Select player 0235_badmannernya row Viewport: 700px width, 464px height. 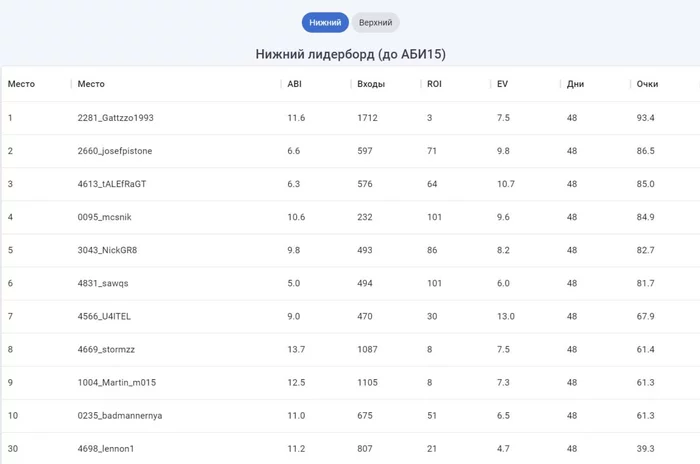[x=351, y=415]
